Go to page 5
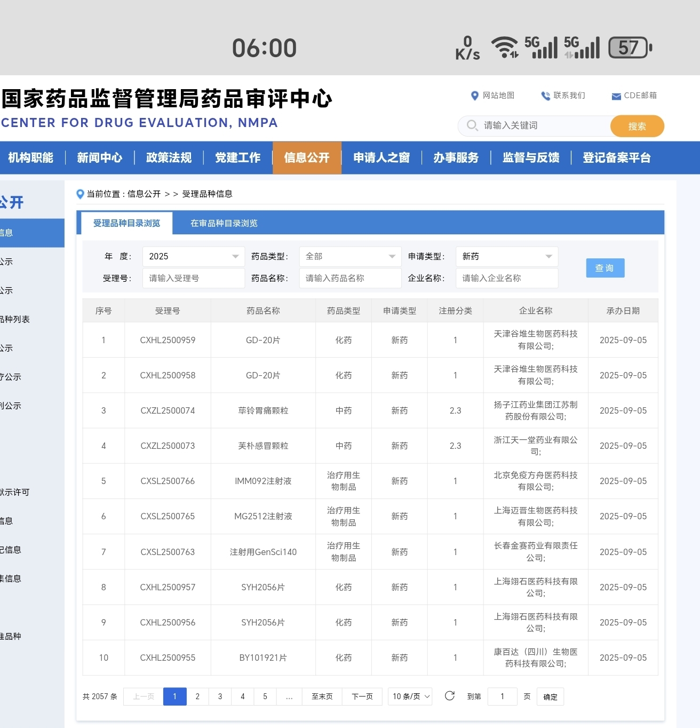 [x=265, y=697]
